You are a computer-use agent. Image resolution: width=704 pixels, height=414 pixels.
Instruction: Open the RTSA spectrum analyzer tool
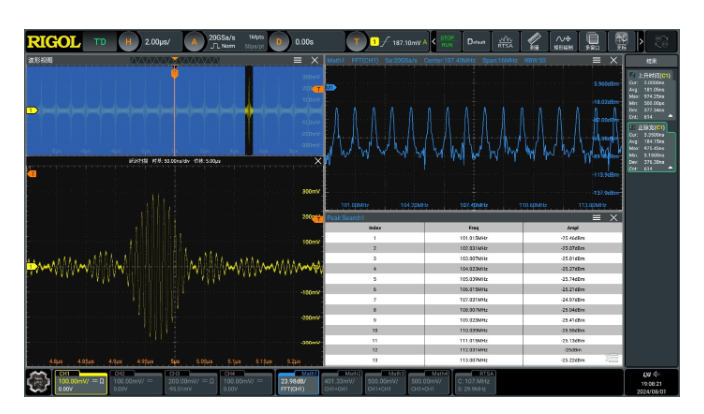(x=505, y=42)
